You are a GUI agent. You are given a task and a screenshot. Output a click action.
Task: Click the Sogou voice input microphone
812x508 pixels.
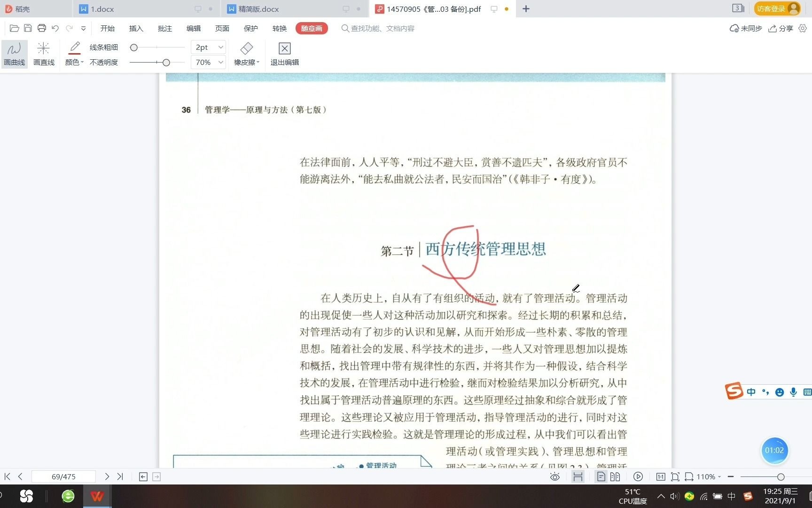click(x=794, y=392)
